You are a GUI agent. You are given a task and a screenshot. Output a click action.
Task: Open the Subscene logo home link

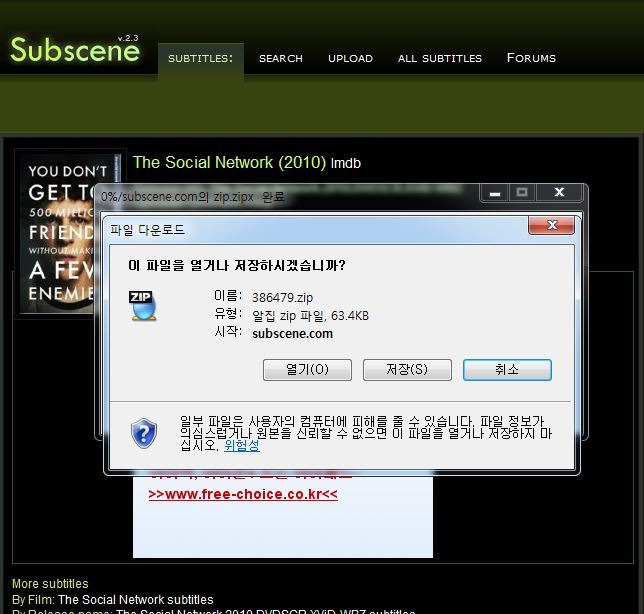pyautogui.click(x=75, y=49)
